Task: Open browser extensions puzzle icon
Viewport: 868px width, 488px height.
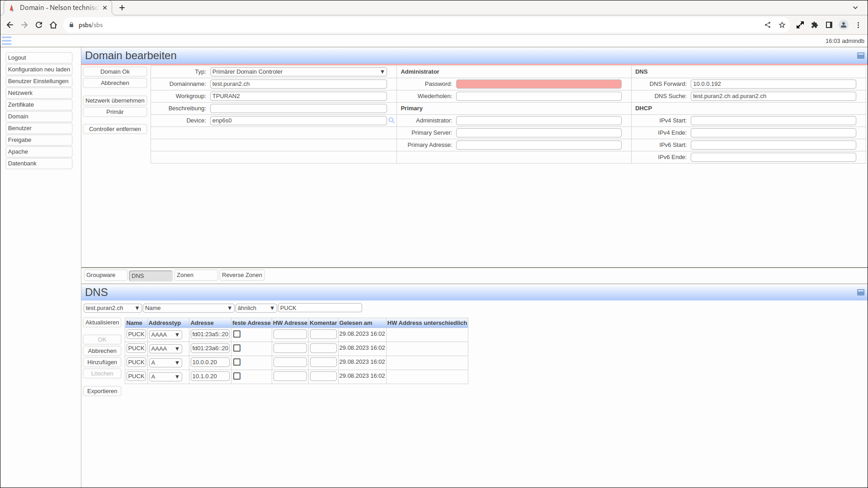Action: [x=815, y=25]
